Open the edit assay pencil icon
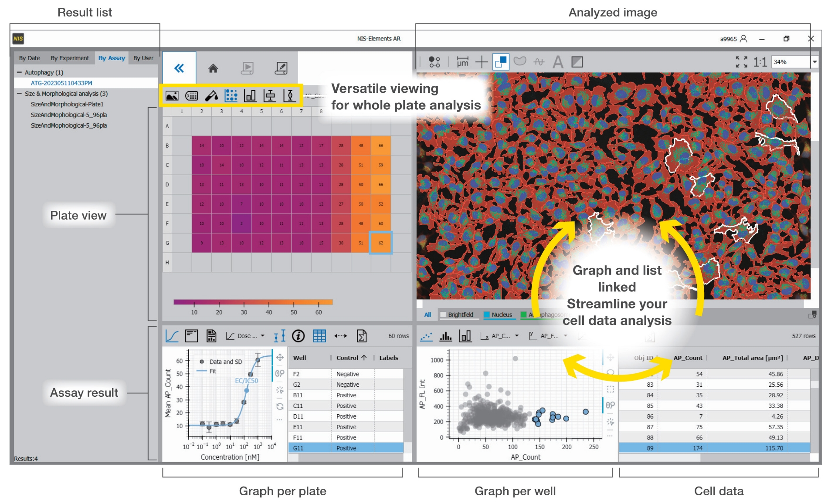 click(x=281, y=68)
